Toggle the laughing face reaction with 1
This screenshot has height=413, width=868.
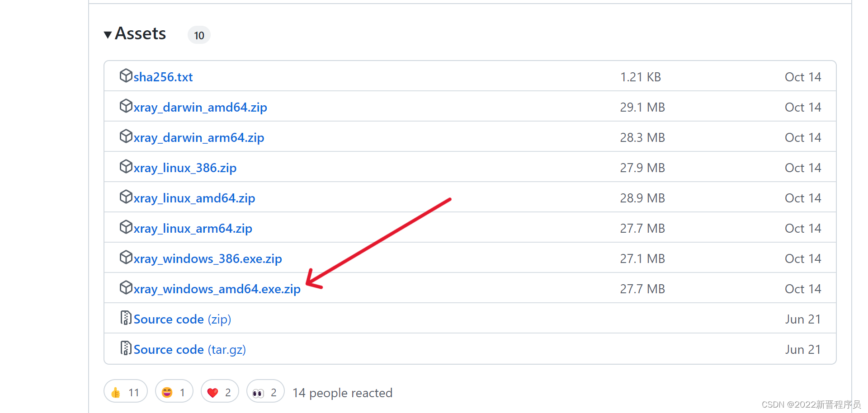(174, 391)
